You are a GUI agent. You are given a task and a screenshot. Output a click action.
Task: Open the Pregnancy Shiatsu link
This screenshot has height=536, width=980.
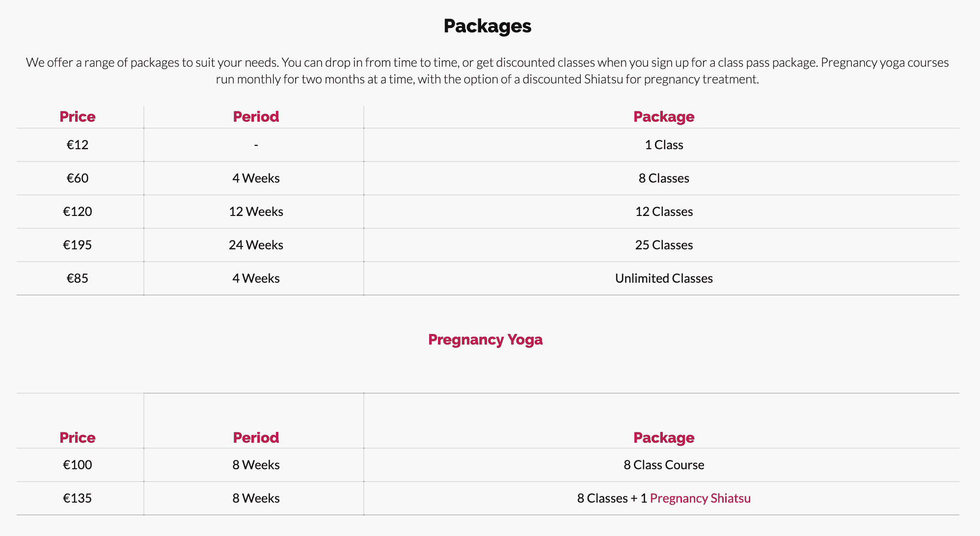point(700,498)
